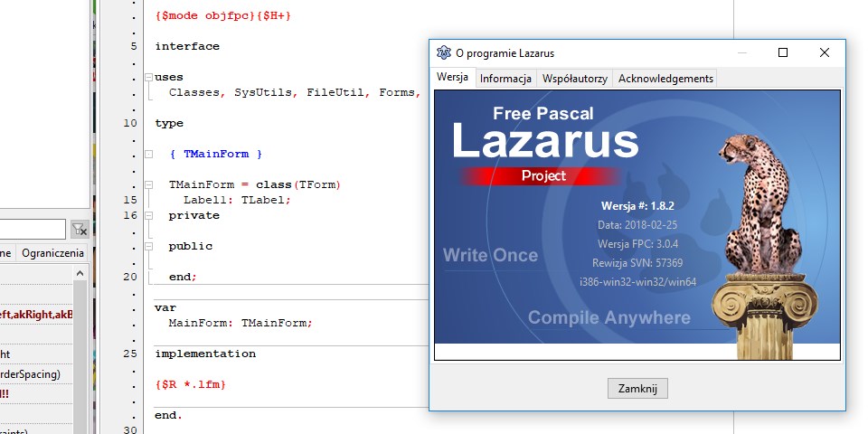Collapse the TMainForm class fold marker
Screen dimensions: 868x434
[x=148, y=184]
